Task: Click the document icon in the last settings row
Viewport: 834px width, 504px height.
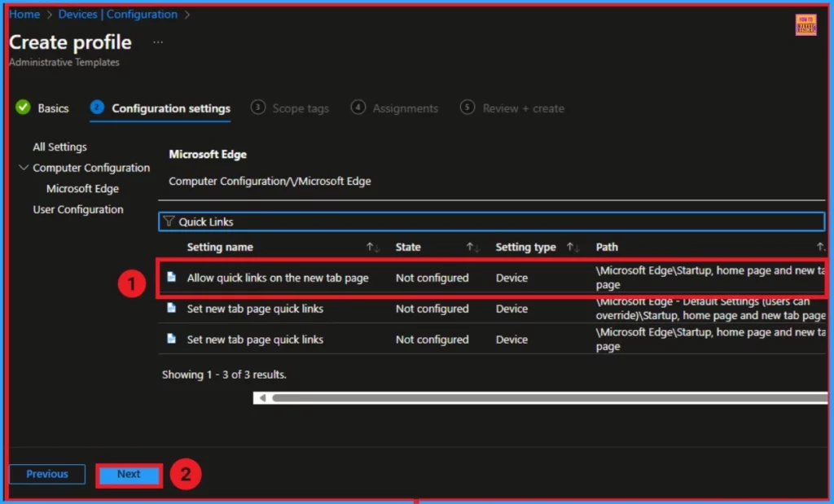Action: (171, 339)
